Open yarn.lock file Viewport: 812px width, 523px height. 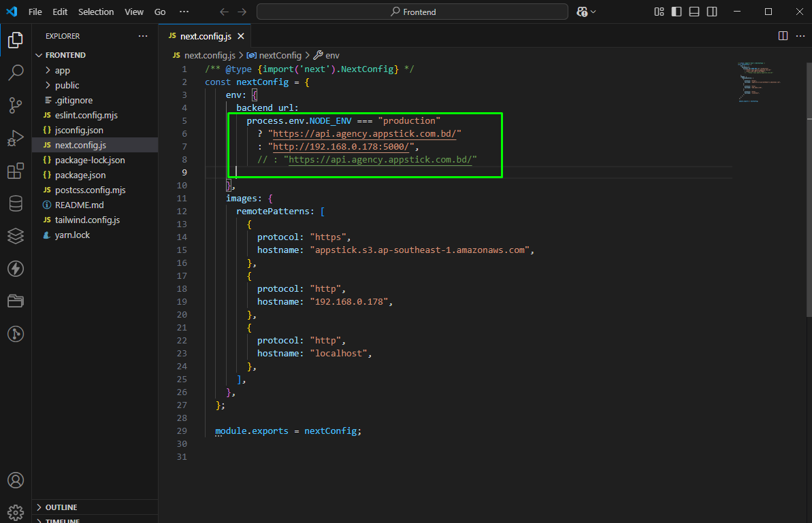coord(95,235)
